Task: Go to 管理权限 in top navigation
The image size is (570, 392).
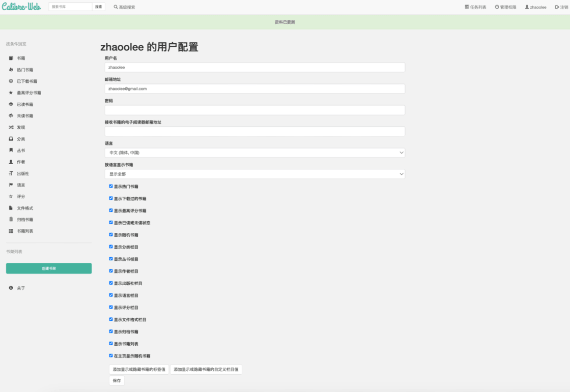Action: point(505,7)
